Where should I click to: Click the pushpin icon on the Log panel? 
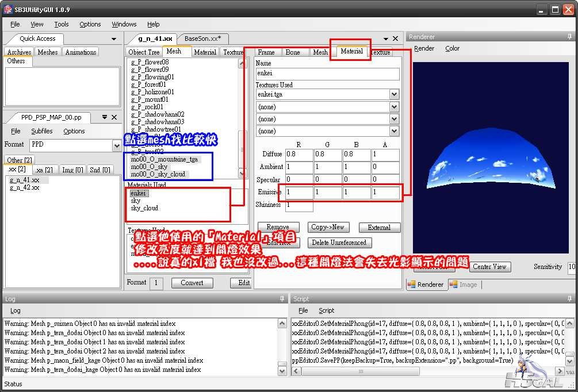(282, 299)
